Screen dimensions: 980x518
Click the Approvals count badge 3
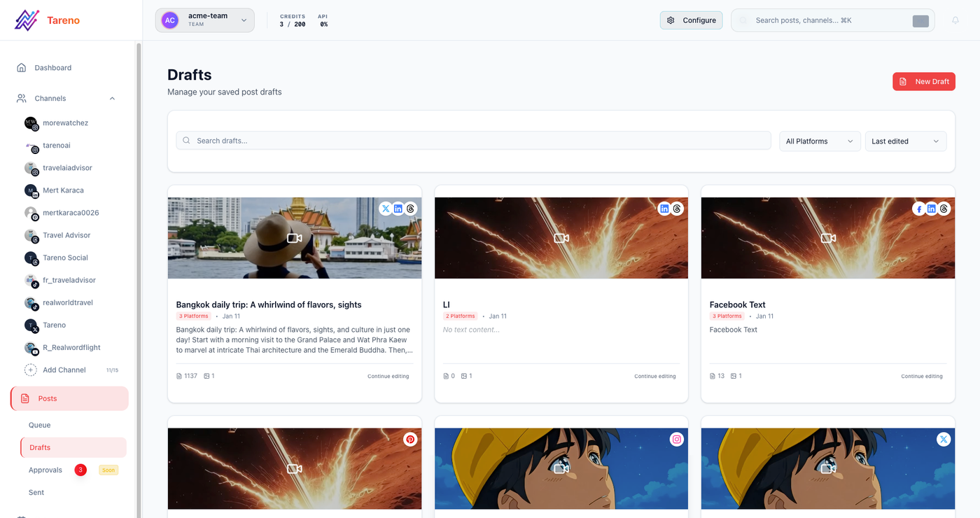click(80, 470)
